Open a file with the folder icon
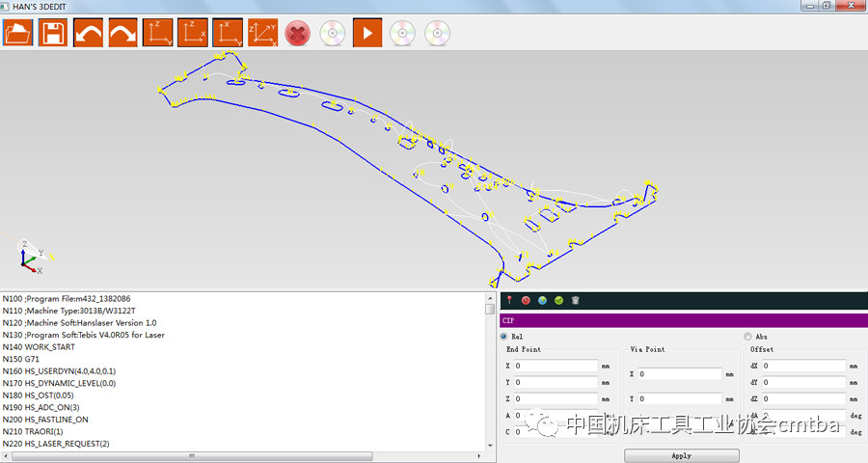Screen dimensions: 868x463 17,33
